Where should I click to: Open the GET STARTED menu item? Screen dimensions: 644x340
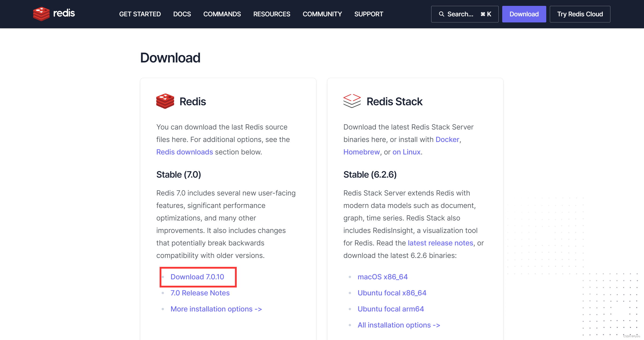click(140, 14)
